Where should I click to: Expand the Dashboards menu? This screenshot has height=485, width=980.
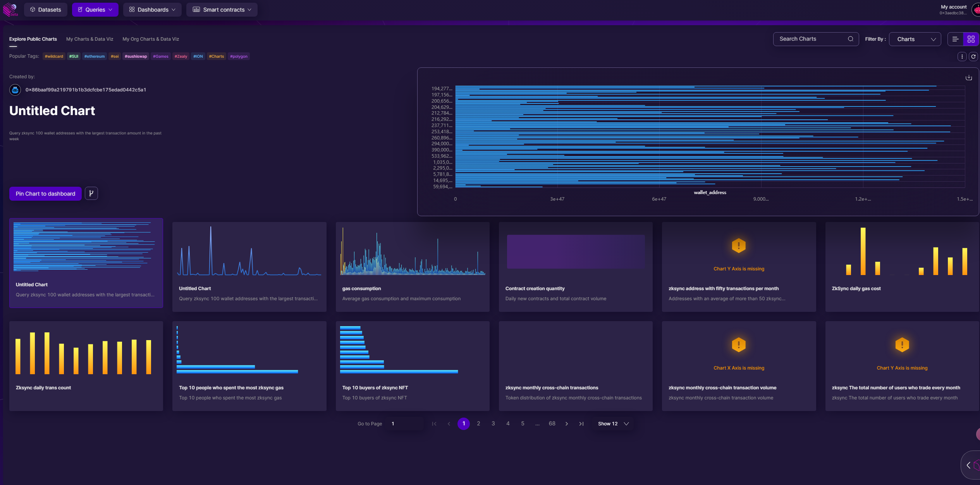tap(152, 10)
